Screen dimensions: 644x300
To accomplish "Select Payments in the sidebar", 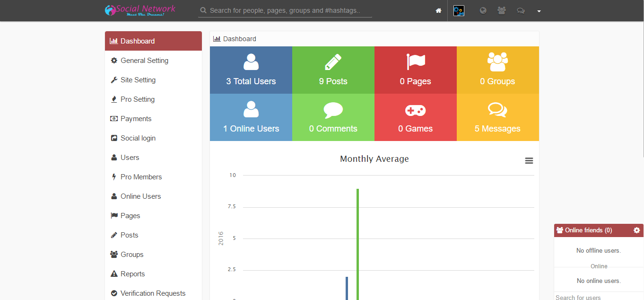I will (136, 119).
